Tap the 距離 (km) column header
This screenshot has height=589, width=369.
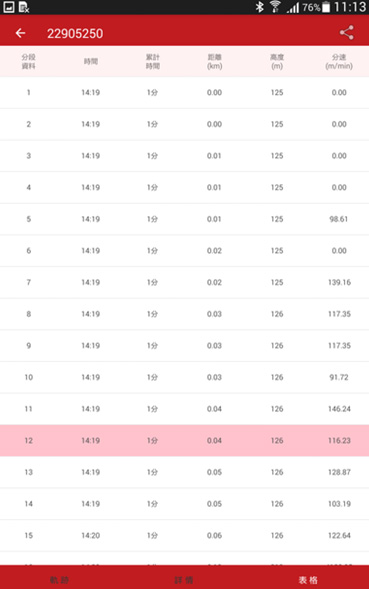tap(215, 62)
